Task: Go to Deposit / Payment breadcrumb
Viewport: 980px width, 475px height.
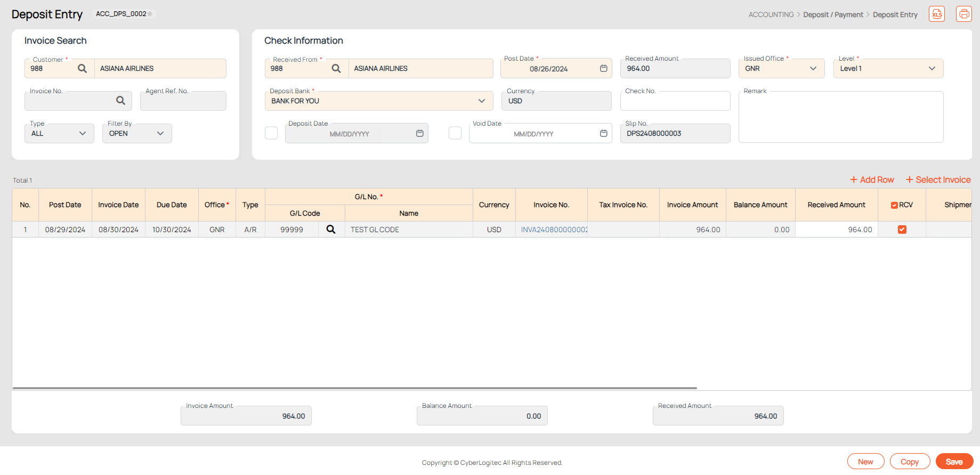Action: (833, 15)
